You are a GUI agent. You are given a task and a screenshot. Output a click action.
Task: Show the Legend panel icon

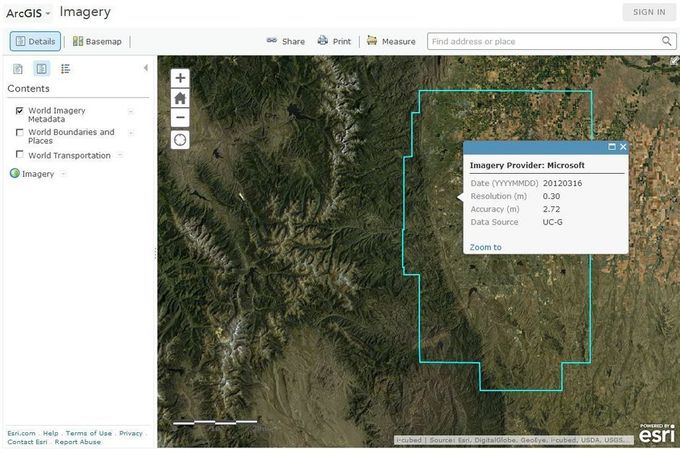click(66, 68)
